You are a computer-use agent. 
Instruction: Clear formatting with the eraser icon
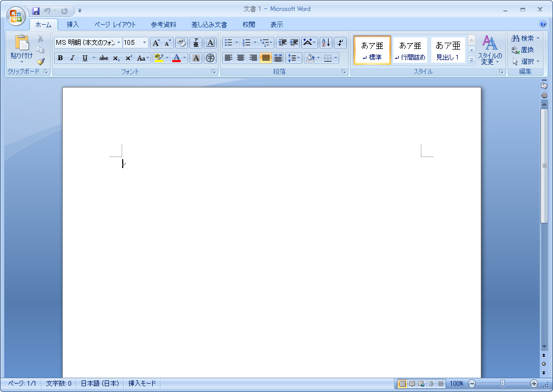pos(182,43)
